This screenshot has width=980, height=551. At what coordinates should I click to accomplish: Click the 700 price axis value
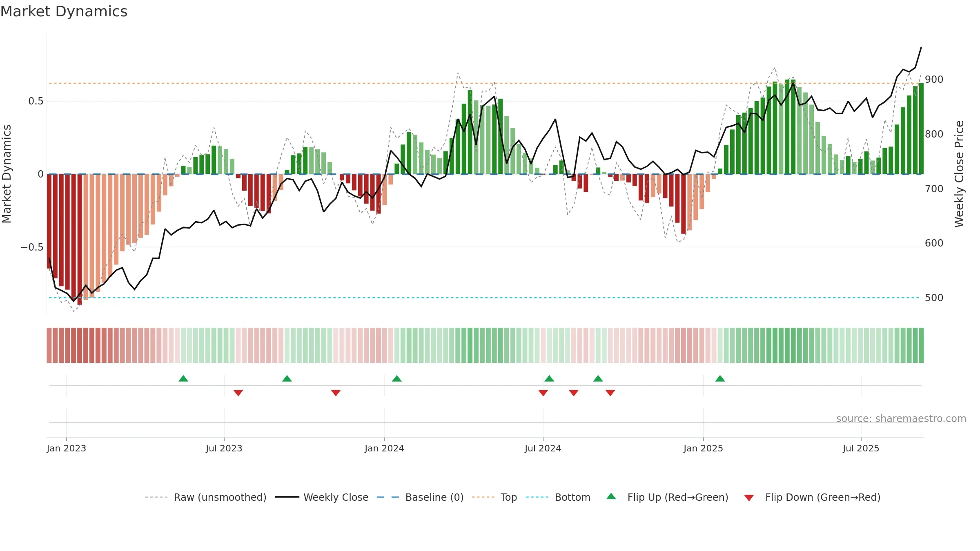point(934,189)
